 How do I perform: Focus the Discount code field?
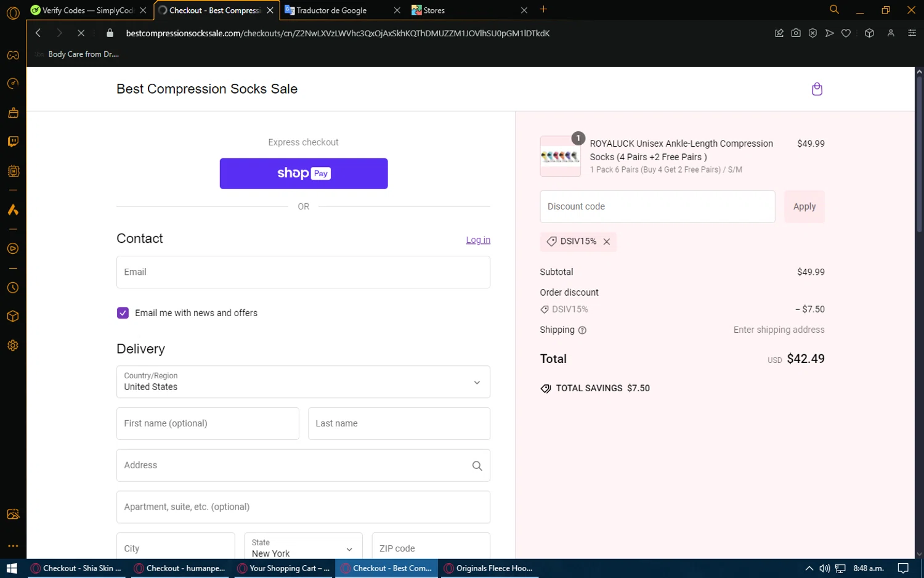[x=657, y=206]
